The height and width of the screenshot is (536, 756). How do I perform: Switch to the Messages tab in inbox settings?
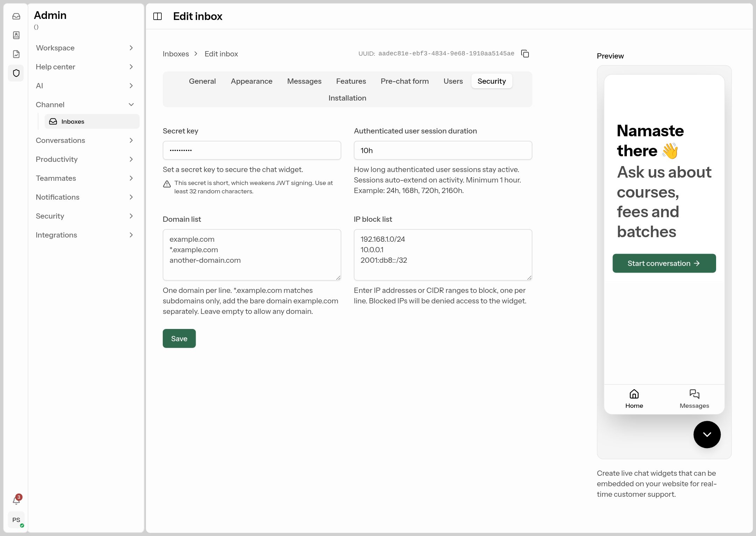click(x=304, y=81)
